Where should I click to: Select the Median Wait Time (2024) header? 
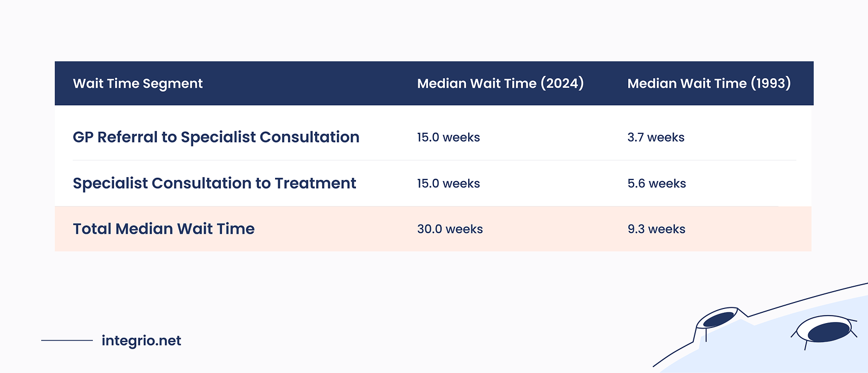(500, 83)
